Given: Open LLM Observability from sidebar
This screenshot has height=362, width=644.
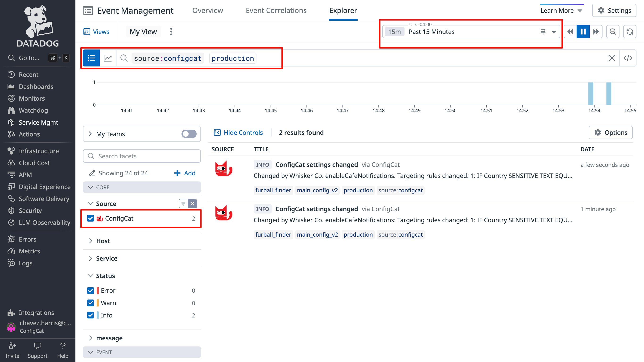Looking at the screenshot, I should tap(44, 222).
